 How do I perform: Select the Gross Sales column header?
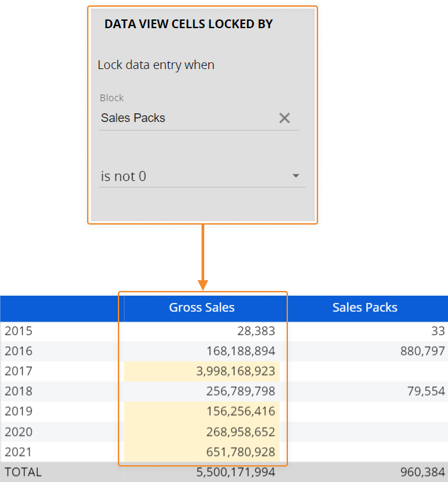[x=202, y=308]
